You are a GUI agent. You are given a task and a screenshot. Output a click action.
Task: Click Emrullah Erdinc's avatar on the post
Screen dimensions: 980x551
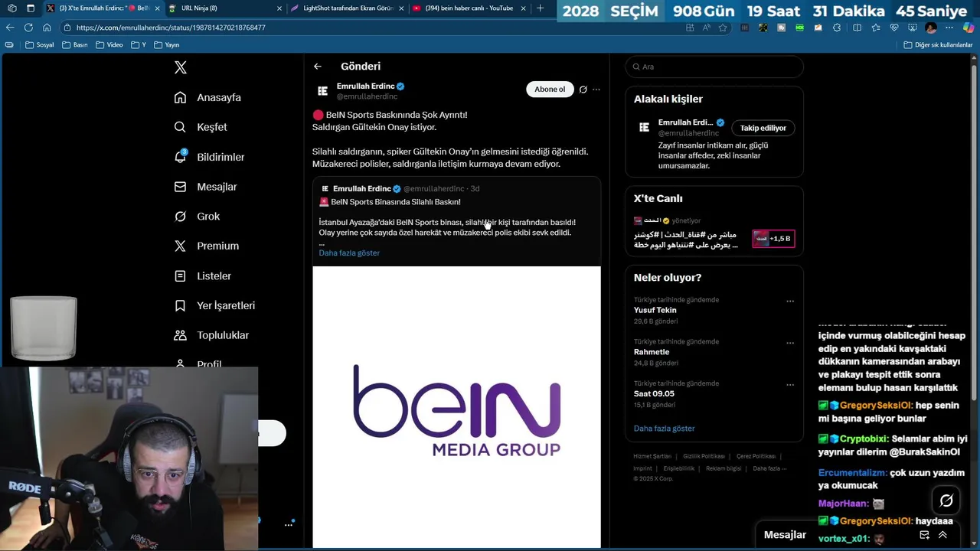click(x=322, y=91)
